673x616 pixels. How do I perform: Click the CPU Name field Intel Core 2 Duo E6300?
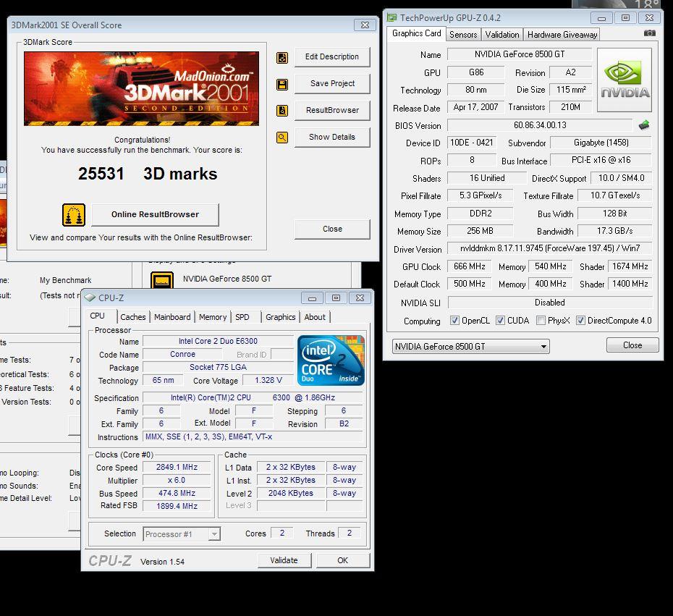coord(218,341)
